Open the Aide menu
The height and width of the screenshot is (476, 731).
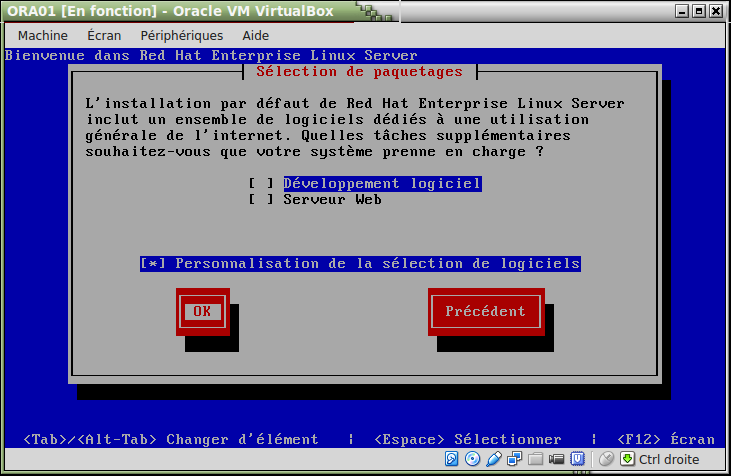[x=255, y=35]
